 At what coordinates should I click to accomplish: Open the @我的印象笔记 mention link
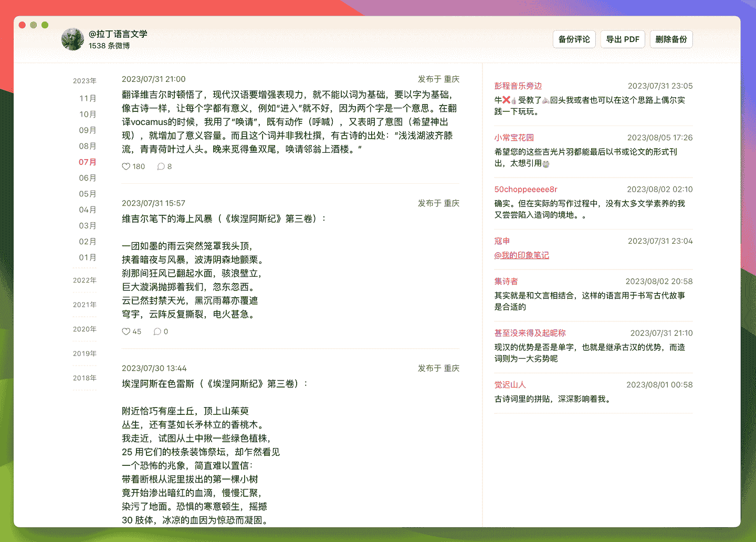point(521,255)
